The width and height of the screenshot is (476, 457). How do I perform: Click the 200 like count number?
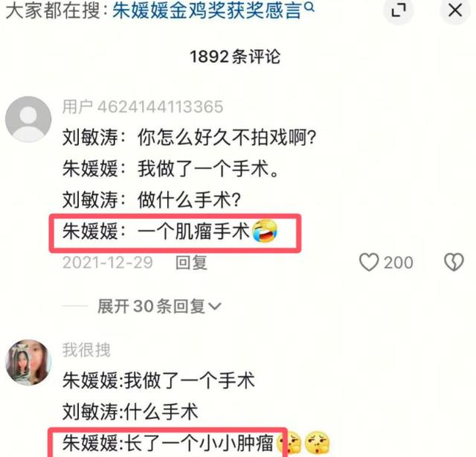(x=399, y=263)
